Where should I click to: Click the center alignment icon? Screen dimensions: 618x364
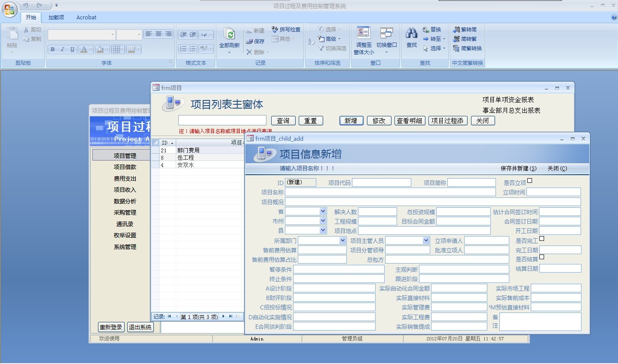pos(159,34)
